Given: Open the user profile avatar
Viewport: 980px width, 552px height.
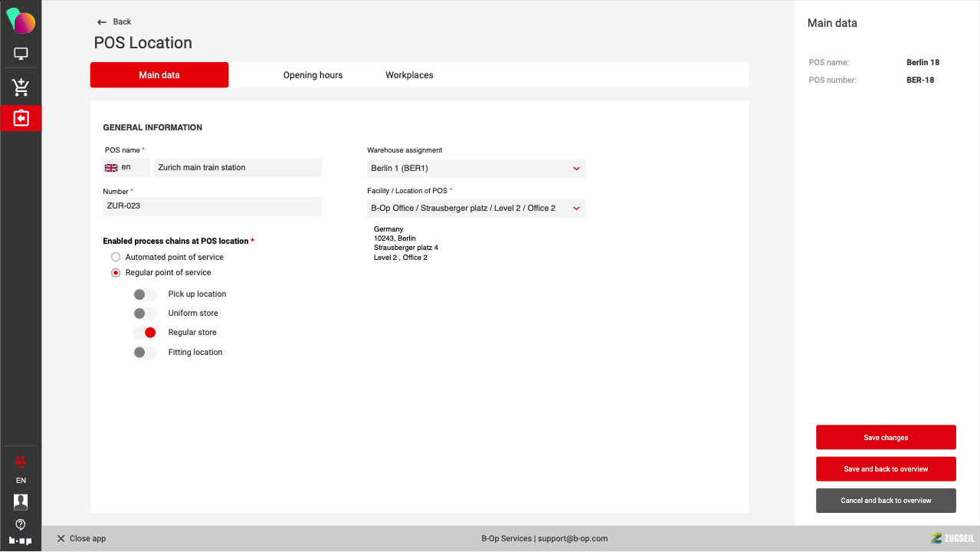Looking at the screenshot, I should 21,502.
